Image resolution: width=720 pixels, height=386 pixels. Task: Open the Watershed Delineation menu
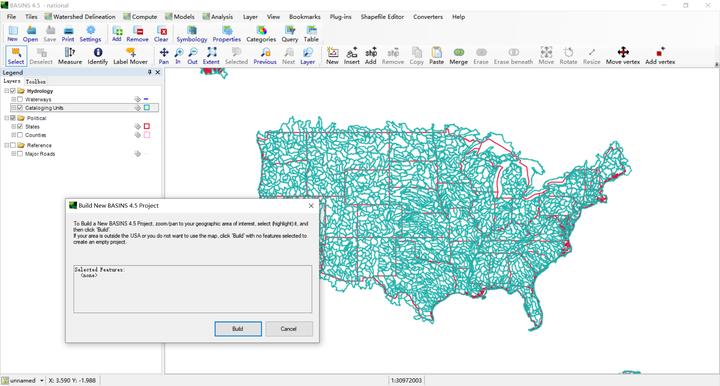pos(80,17)
